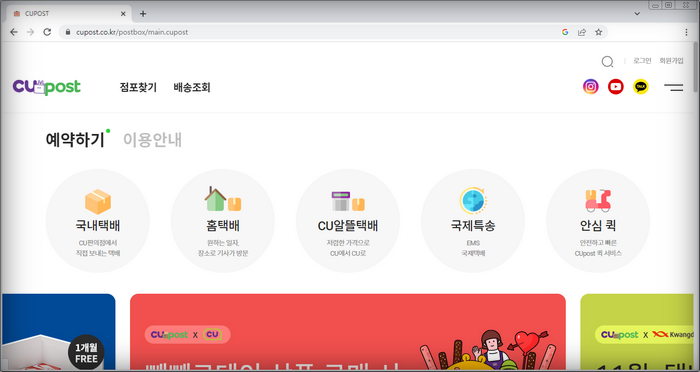Viewport: 700px width, 372px height.
Task: Click 안심 퀵 service title
Action: pos(598,226)
